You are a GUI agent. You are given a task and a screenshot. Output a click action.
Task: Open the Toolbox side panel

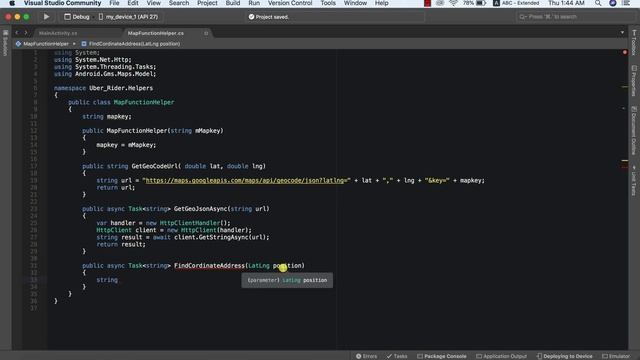point(634,42)
